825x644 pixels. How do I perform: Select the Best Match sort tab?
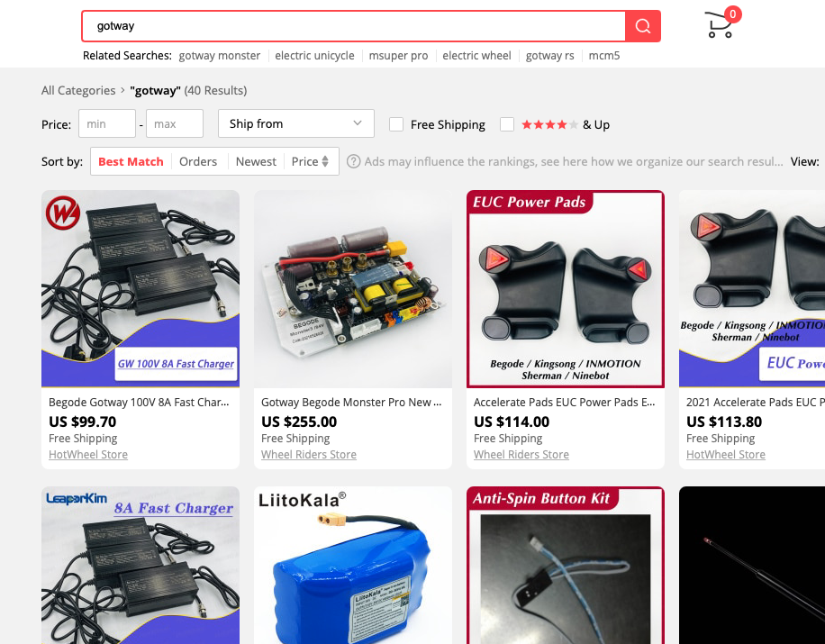click(131, 161)
